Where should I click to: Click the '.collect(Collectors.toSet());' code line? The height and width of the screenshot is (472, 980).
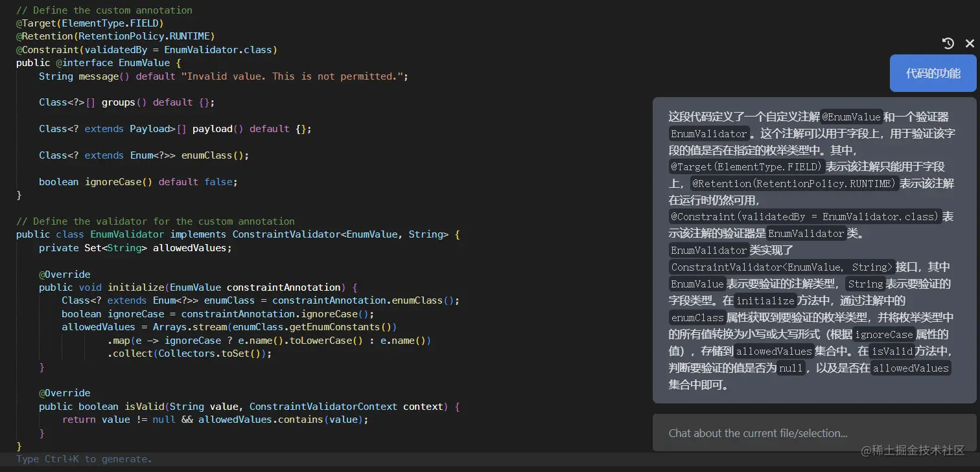pyautogui.click(x=189, y=354)
